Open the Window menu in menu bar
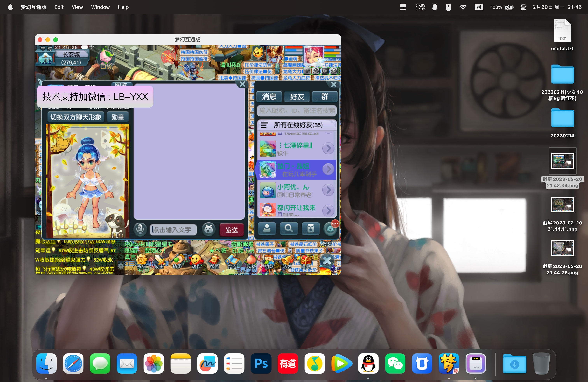Viewport: 588px width, 382px height. tap(100, 7)
